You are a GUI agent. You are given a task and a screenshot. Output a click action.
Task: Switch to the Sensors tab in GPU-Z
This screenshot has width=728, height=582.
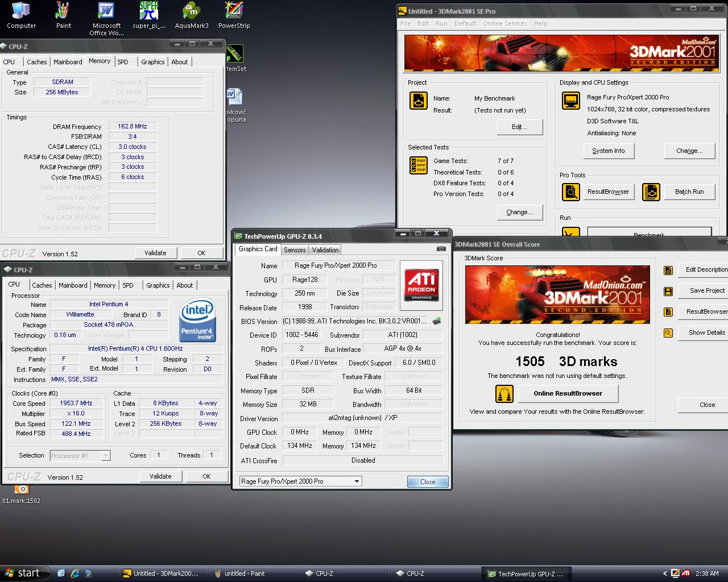[x=295, y=250]
